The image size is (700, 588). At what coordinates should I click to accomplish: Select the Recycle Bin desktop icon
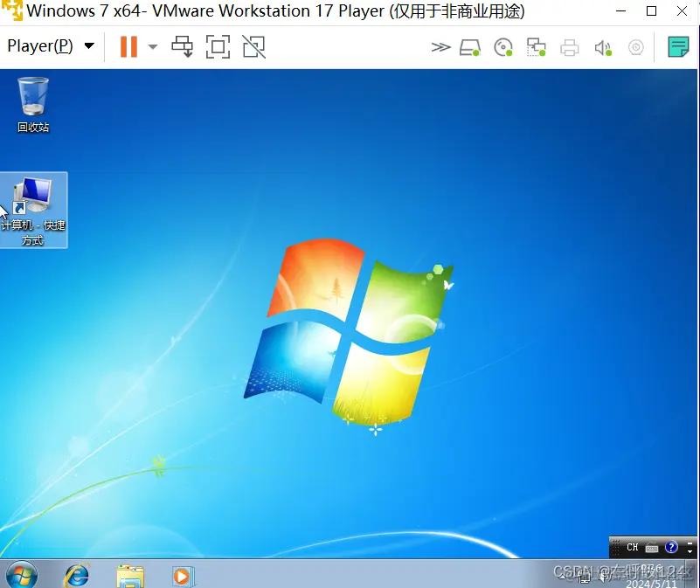pyautogui.click(x=33, y=105)
